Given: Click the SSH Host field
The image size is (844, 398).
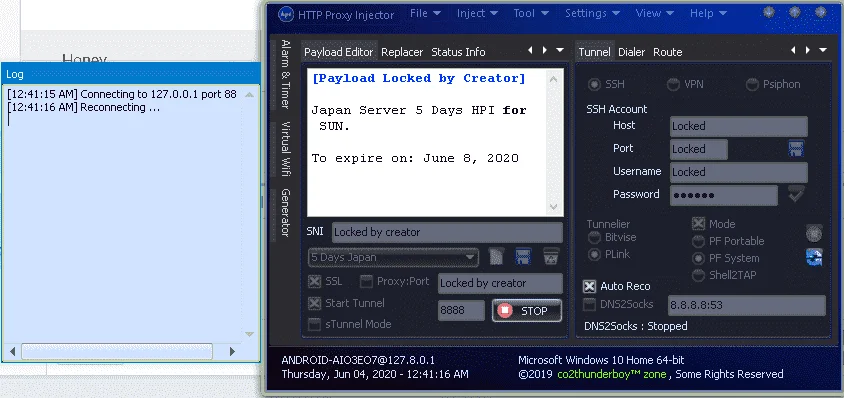Looking at the screenshot, I should 739,126.
